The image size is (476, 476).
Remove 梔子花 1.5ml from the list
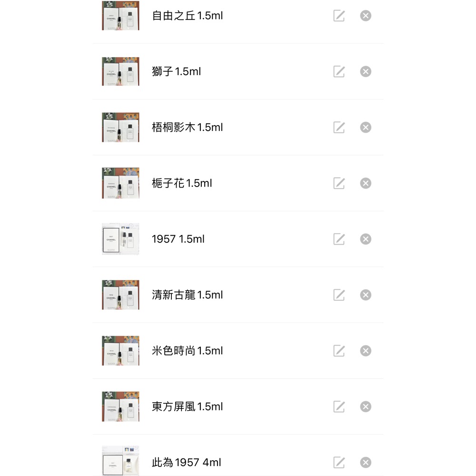point(366,183)
